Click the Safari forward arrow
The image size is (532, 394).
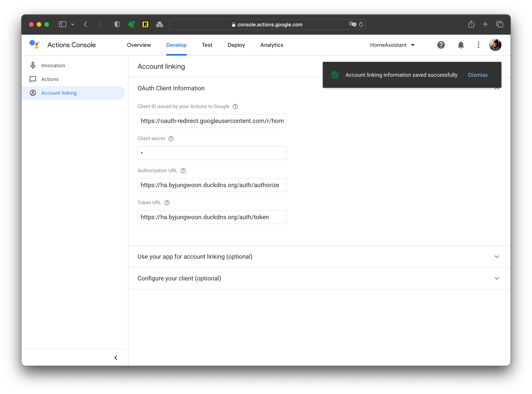99,24
